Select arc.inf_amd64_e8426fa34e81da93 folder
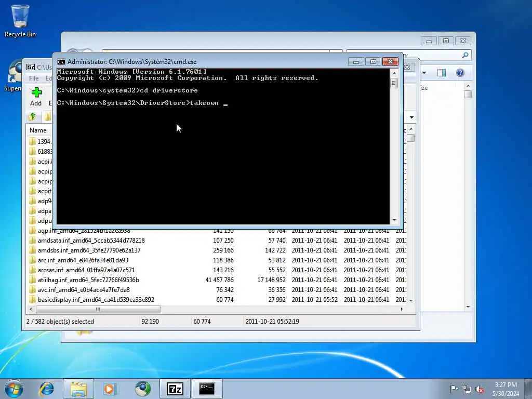The image size is (532, 399). (x=83, y=260)
